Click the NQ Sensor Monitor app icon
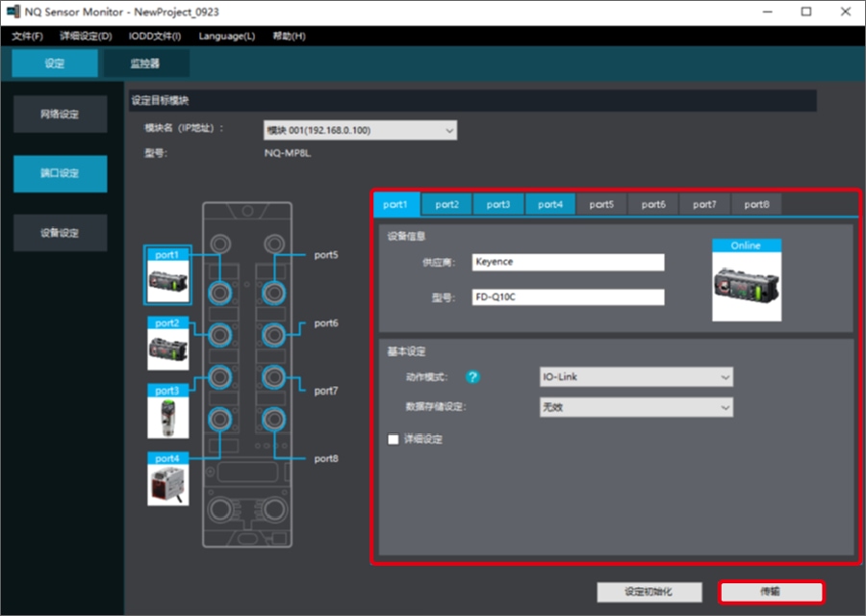The image size is (866, 616). (14, 12)
